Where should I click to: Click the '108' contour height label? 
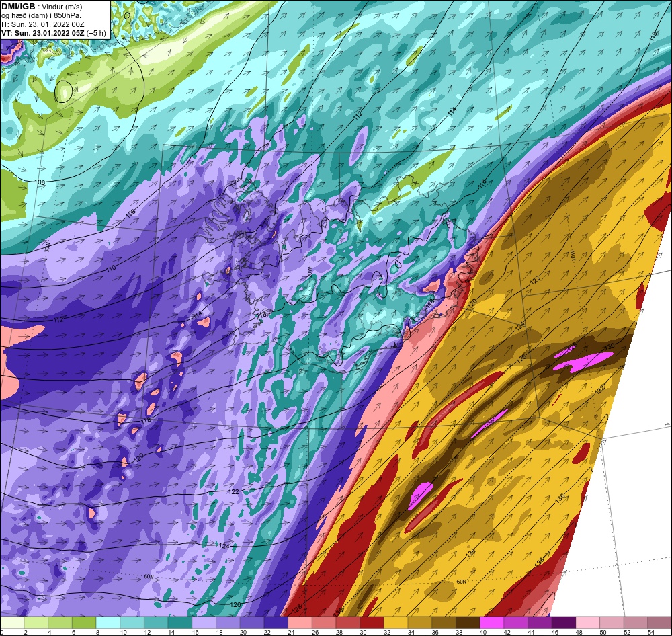131,212
